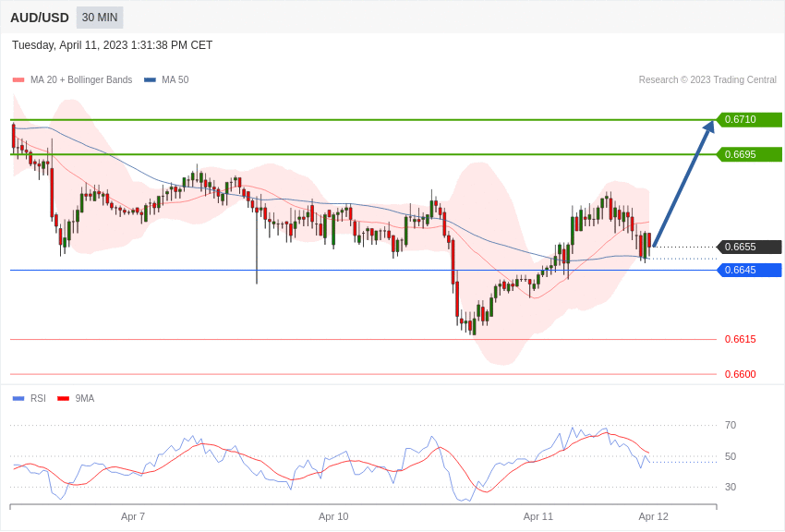
Task: Select the 0.6695 resistance price tag
Action: pos(749,154)
